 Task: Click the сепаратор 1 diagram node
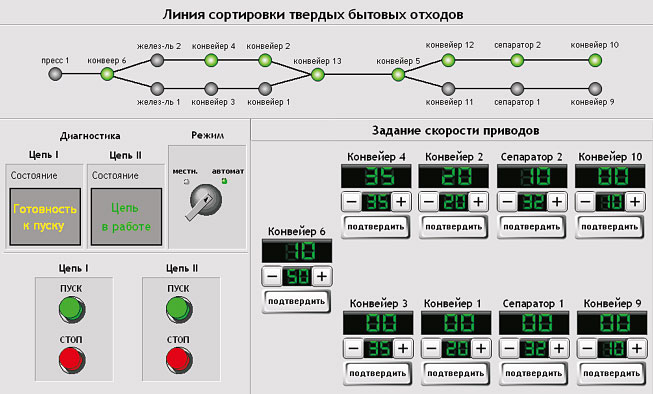[x=517, y=88]
